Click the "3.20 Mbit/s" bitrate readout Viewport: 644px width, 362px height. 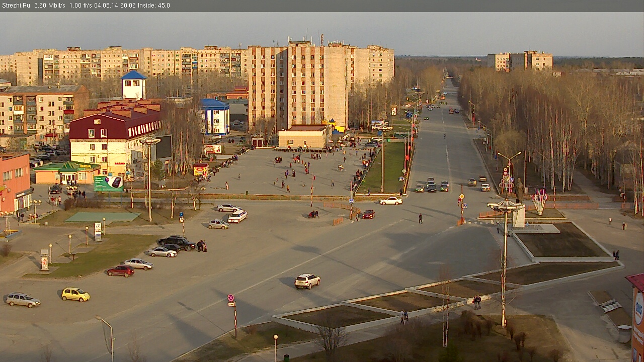pyautogui.click(x=49, y=6)
